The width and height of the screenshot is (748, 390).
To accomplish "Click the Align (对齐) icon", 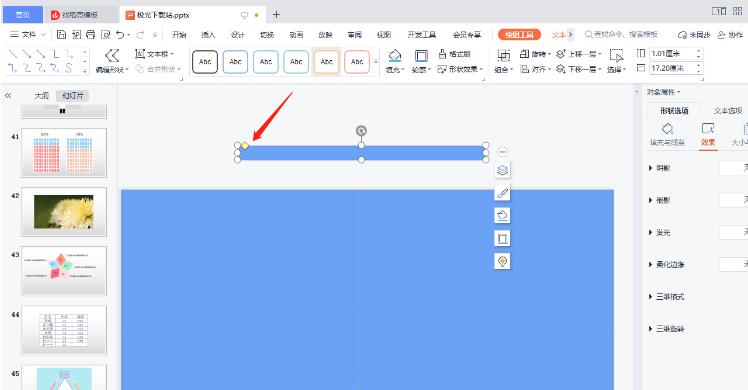I will 525,69.
